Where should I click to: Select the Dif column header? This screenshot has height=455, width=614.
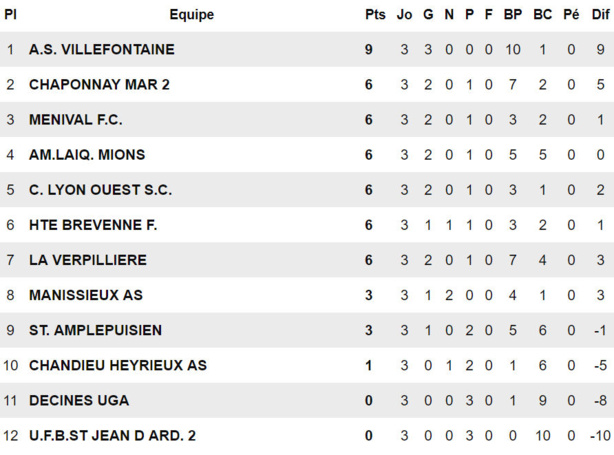(x=600, y=15)
